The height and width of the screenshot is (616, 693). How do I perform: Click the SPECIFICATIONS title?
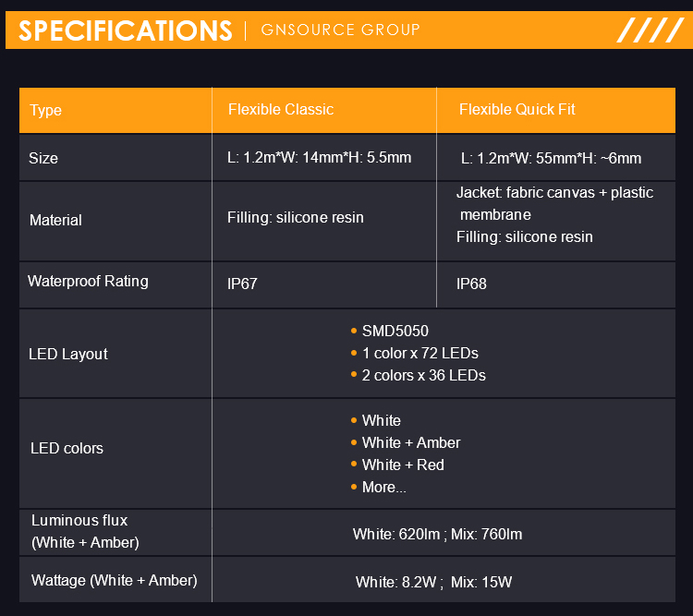[x=126, y=30]
